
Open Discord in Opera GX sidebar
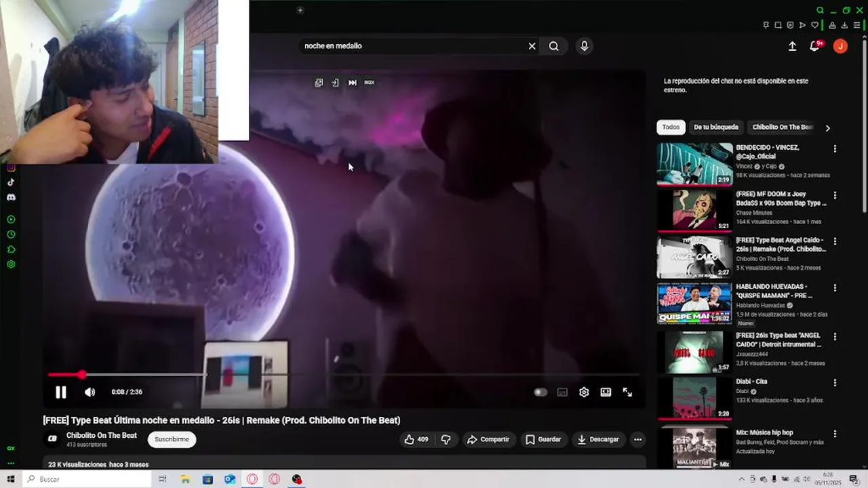(x=11, y=197)
